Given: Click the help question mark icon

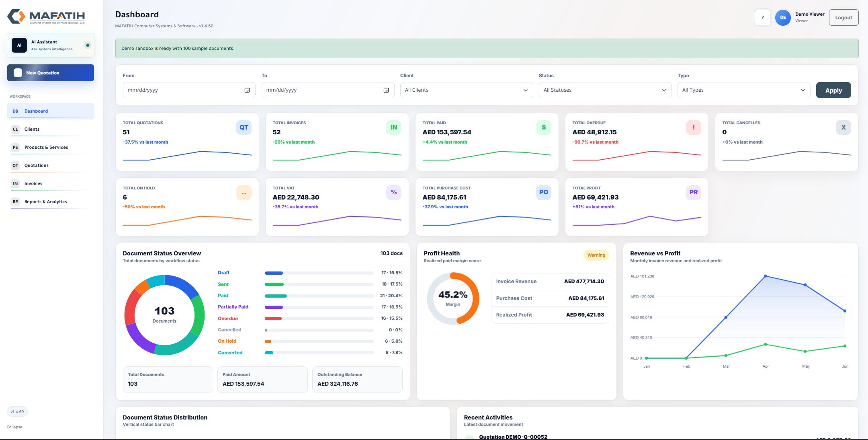Looking at the screenshot, I should [x=763, y=17].
